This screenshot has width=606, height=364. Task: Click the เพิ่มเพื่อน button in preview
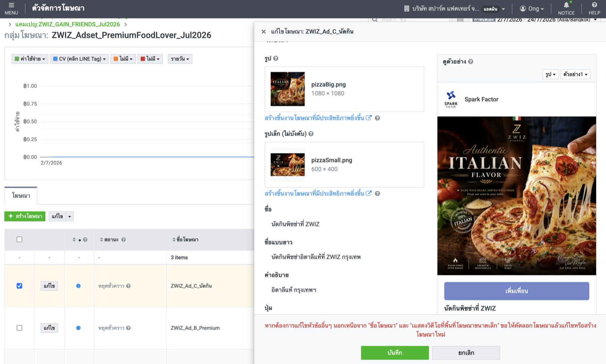point(517,291)
